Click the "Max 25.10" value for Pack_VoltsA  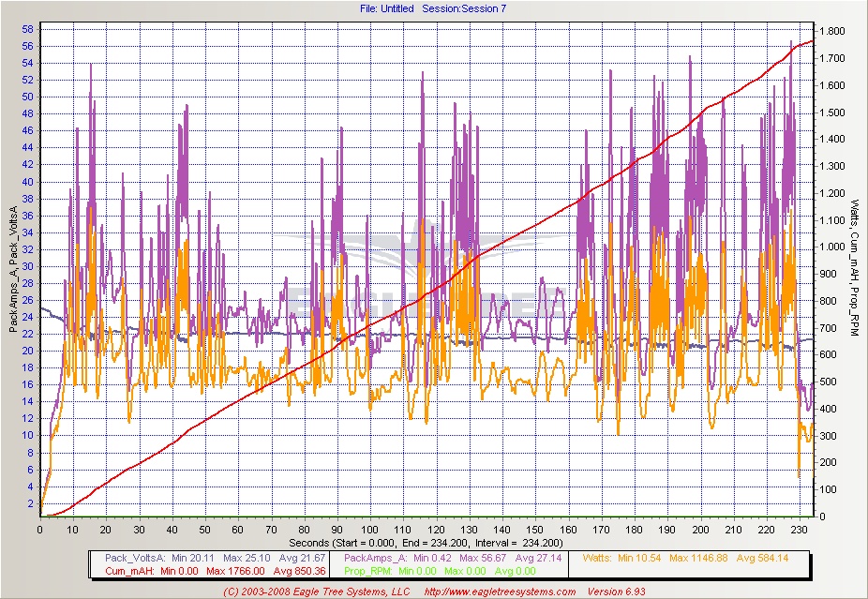247,558
